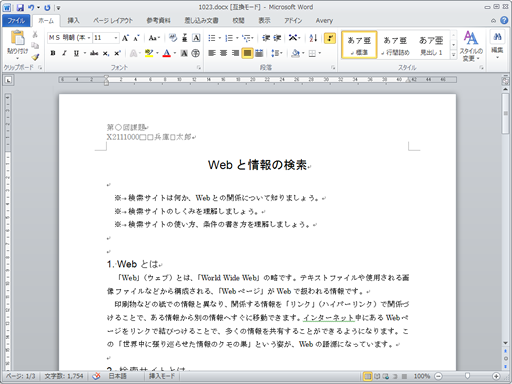Switch to the Avery tab
Viewport: 512px width, 384px height.
coord(324,21)
